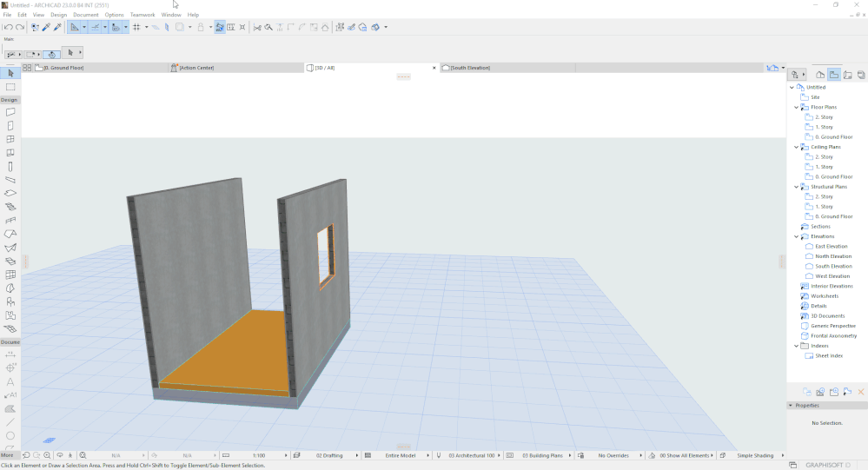868x470 pixels.
Task: Select the Text tool in Document toolbox
Action: [10, 381]
